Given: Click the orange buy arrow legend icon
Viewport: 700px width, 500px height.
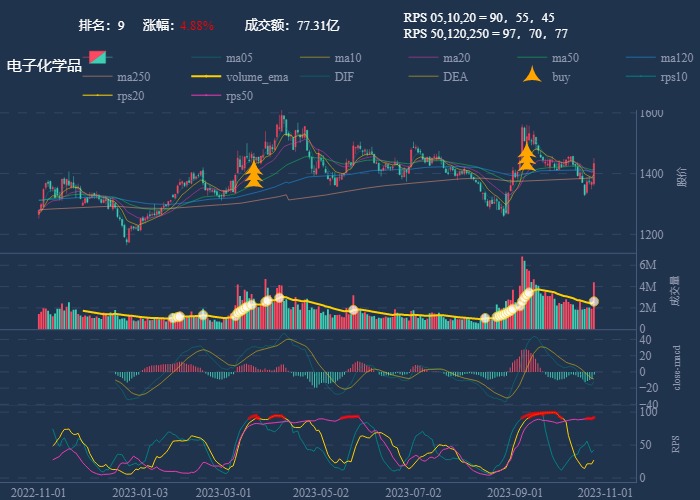Looking at the screenshot, I should click(531, 77).
